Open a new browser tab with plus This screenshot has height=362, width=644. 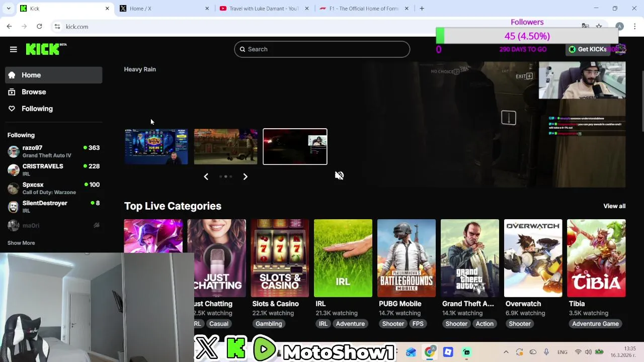tap(422, 9)
